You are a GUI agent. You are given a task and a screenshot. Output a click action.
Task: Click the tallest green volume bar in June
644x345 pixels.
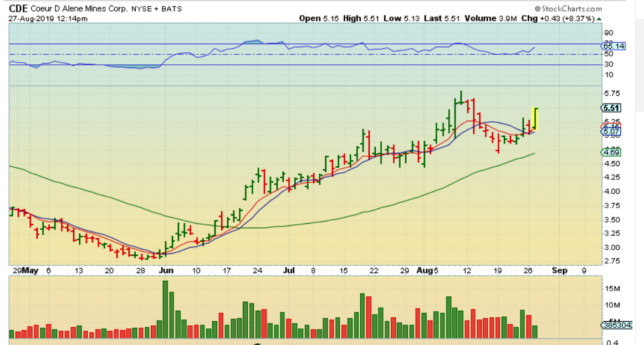point(166,310)
